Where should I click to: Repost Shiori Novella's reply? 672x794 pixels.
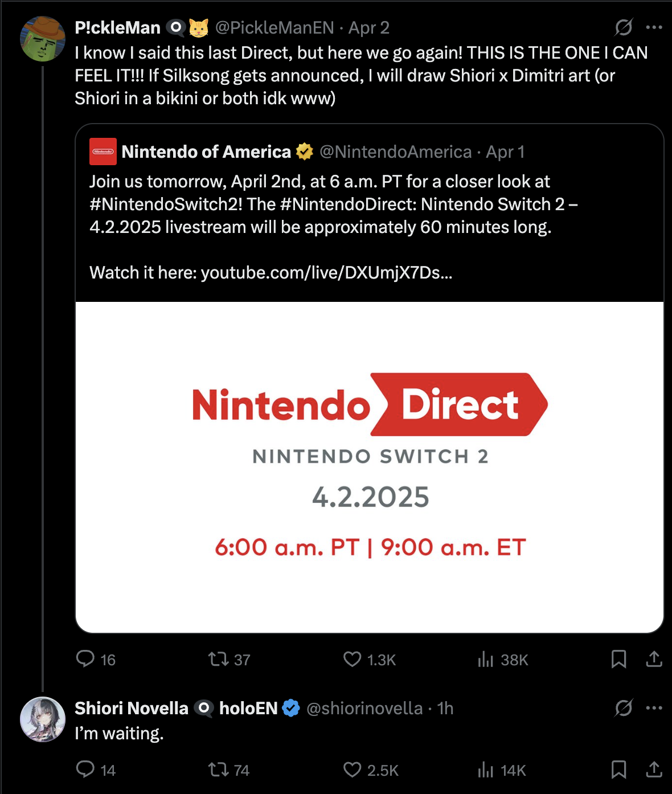(x=218, y=770)
